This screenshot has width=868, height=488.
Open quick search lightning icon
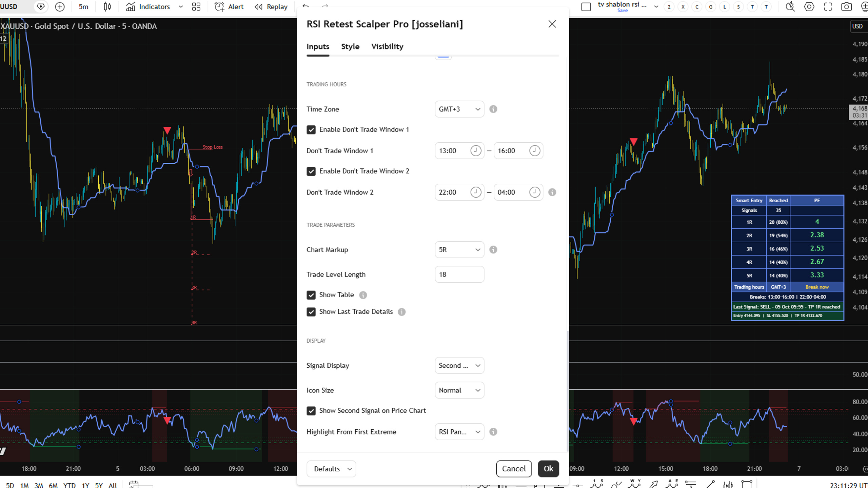point(790,7)
